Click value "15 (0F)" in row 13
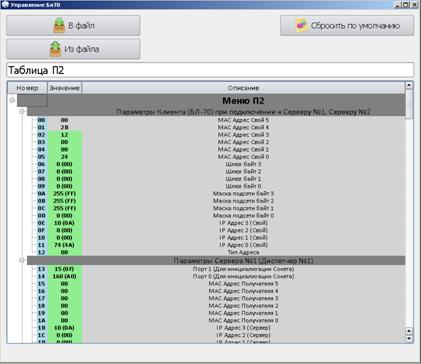The image size is (421, 364). point(64,269)
